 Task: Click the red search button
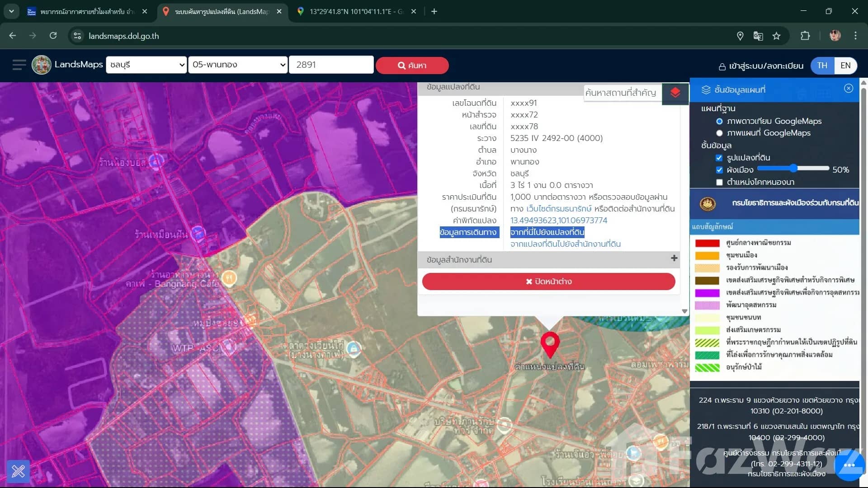click(x=412, y=66)
